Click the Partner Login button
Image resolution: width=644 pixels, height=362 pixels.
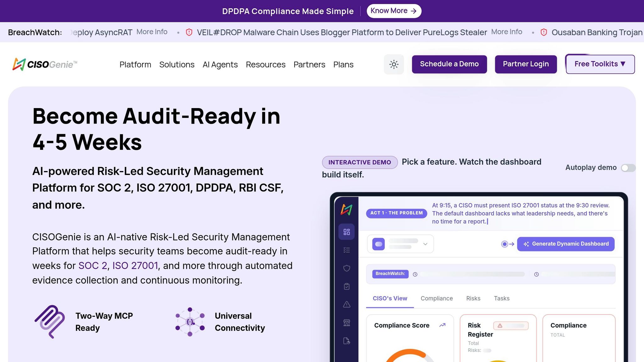(x=526, y=64)
